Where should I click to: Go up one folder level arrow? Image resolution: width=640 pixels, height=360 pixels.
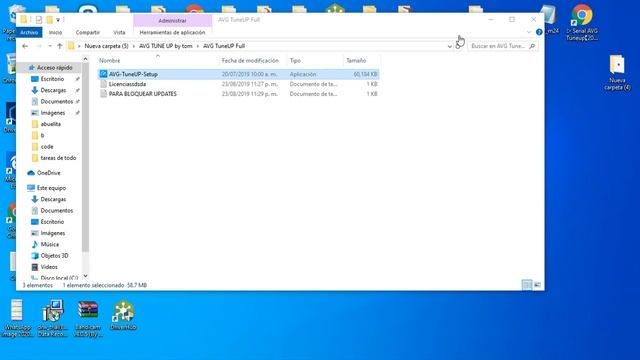60,46
